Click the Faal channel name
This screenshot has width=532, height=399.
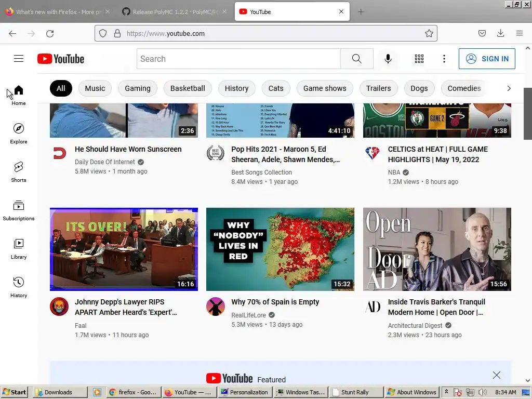point(81,326)
